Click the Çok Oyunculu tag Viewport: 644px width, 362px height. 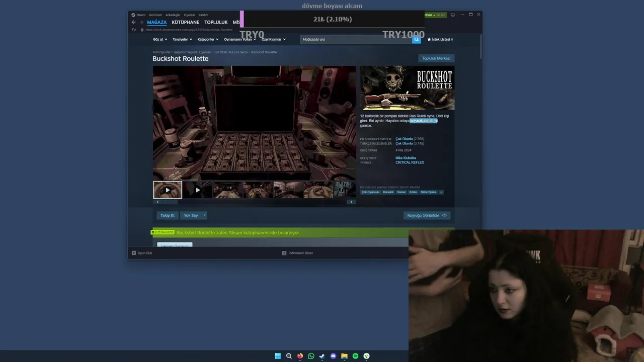tap(371, 192)
